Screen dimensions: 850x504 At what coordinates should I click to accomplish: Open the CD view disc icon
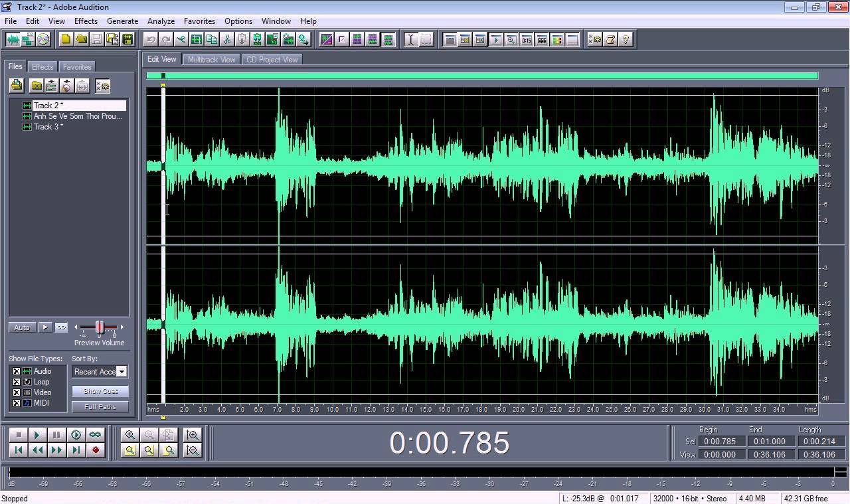pos(43,39)
